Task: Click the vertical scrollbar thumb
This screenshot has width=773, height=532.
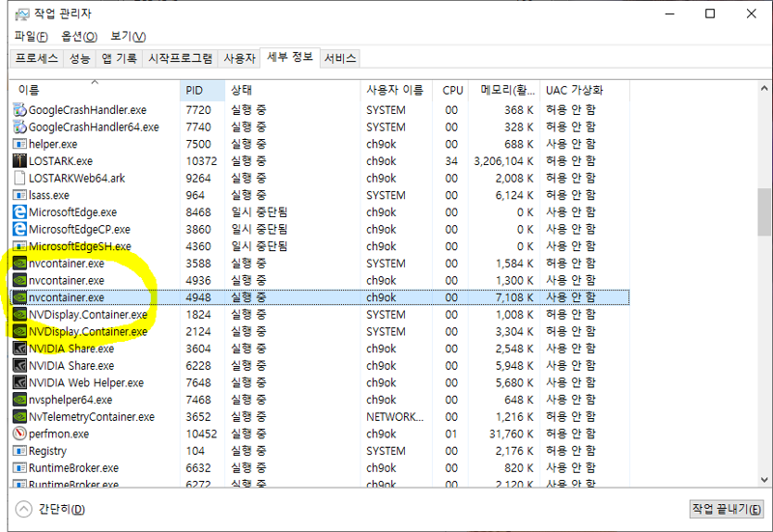Action: 764,212
